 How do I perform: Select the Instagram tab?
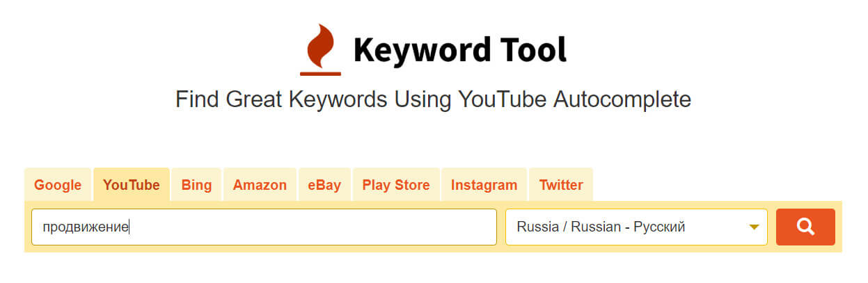tap(484, 185)
